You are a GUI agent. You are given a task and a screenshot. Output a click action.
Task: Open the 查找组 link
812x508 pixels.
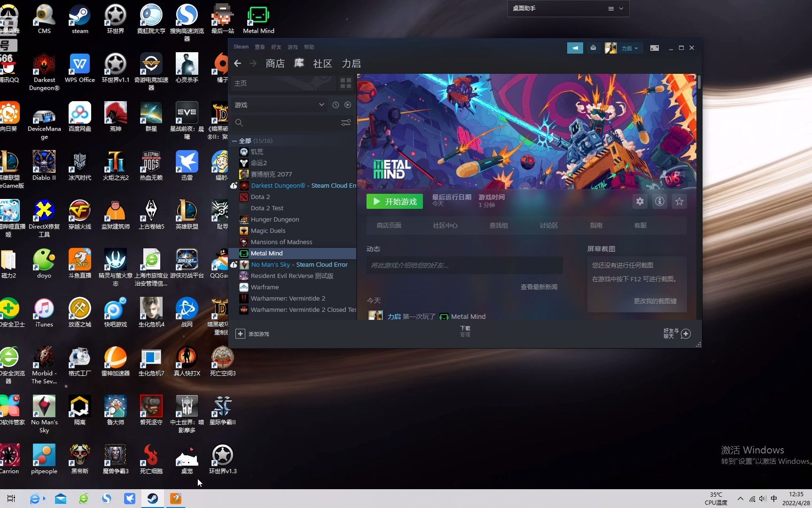(x=499, y=226)
